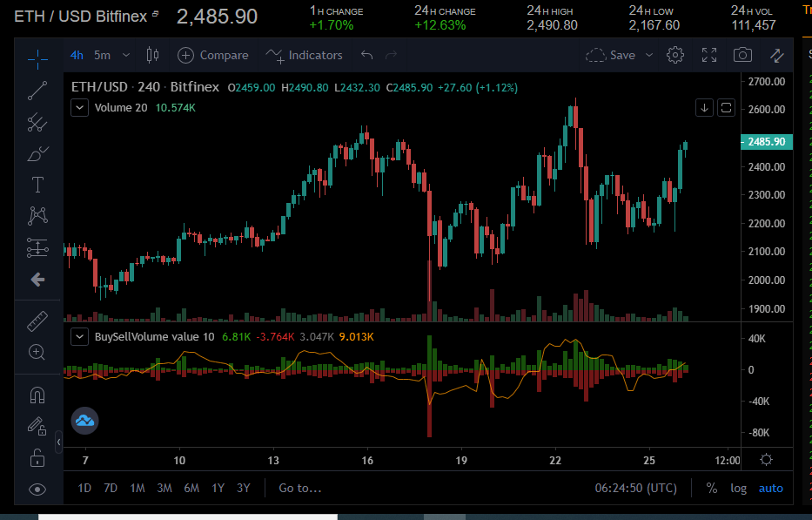Click the UTC time display

636,489
